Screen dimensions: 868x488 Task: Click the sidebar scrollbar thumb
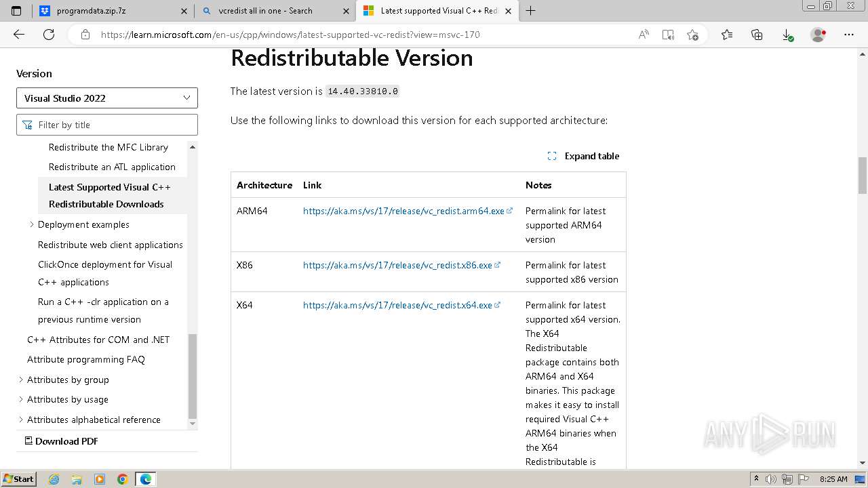click(x=192, y=376)
